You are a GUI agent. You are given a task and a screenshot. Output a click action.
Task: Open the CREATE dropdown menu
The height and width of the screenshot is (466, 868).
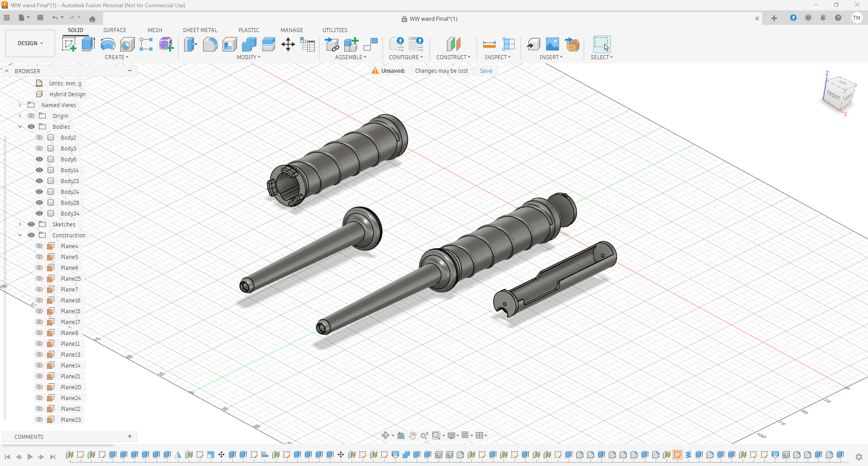click(x=117, y=57)
